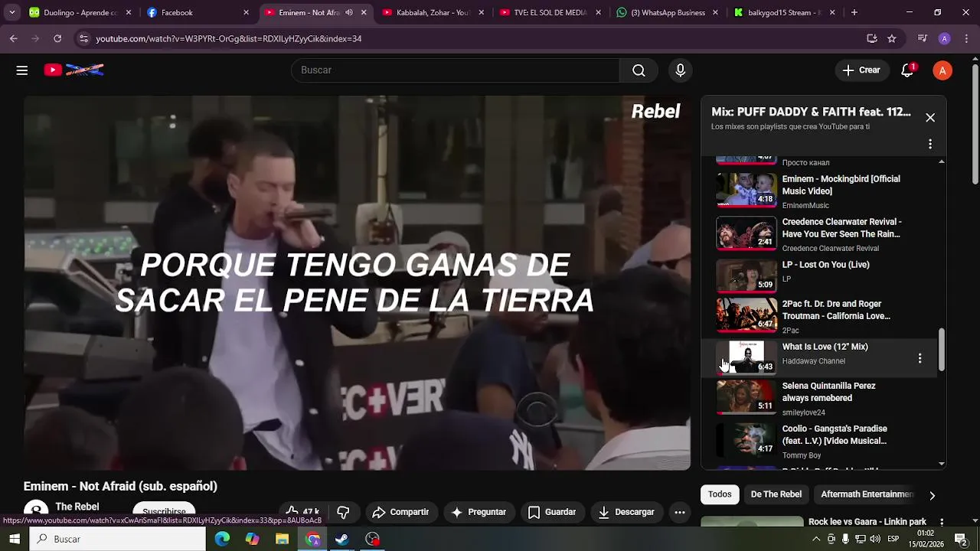Focus the YouTube Buscar search field
Image resolution: width=980 pixels, height=551 pixels.
tap(456, 70)
